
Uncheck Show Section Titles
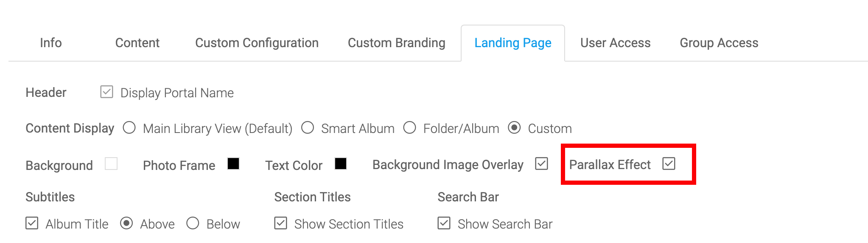[x=280, y=223]
